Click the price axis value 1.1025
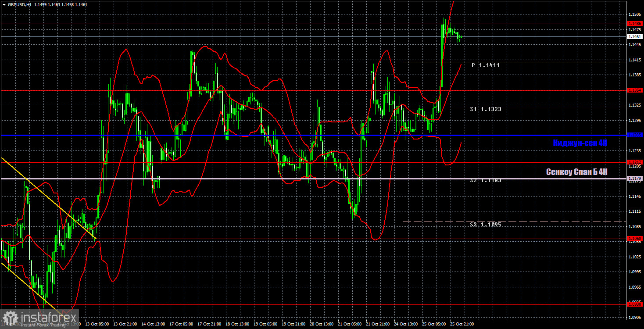The height and width of the screenshot is (329, 644). point(635,257)
